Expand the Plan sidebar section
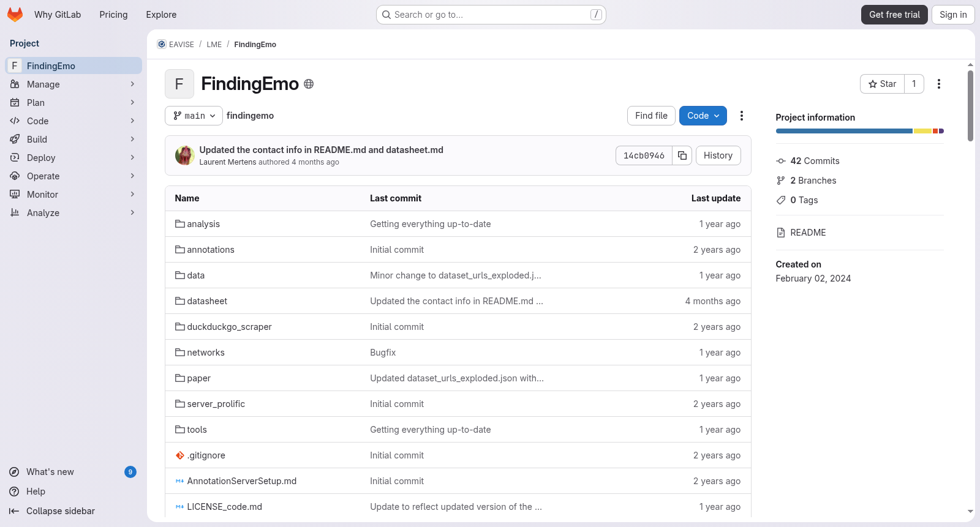Viewport: 980px width, 527px height. tap(73, 103)
